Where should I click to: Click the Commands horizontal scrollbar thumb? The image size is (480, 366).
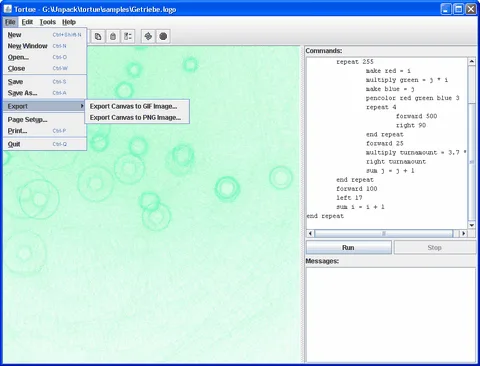click(x=384, y=233)
